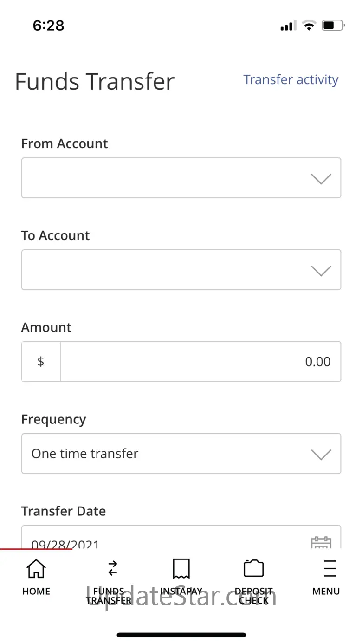Open Transfer activity link
This screenshot has height=644, width=362.
[291, 80]
